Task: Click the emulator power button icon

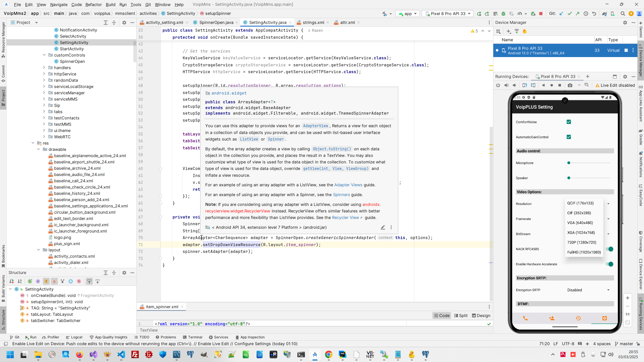Action: click(498, 85)
